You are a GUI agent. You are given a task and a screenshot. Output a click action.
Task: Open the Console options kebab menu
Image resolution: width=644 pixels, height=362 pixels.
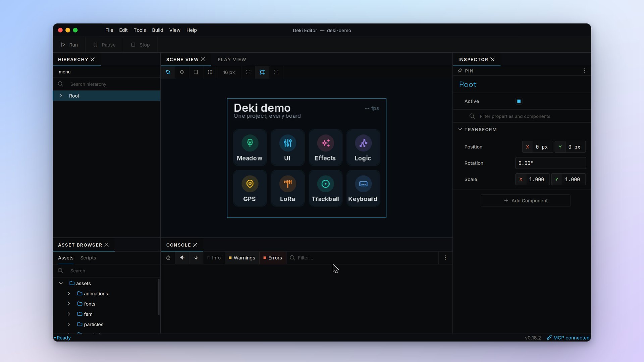pyautogui.click(x=445, y=258)
